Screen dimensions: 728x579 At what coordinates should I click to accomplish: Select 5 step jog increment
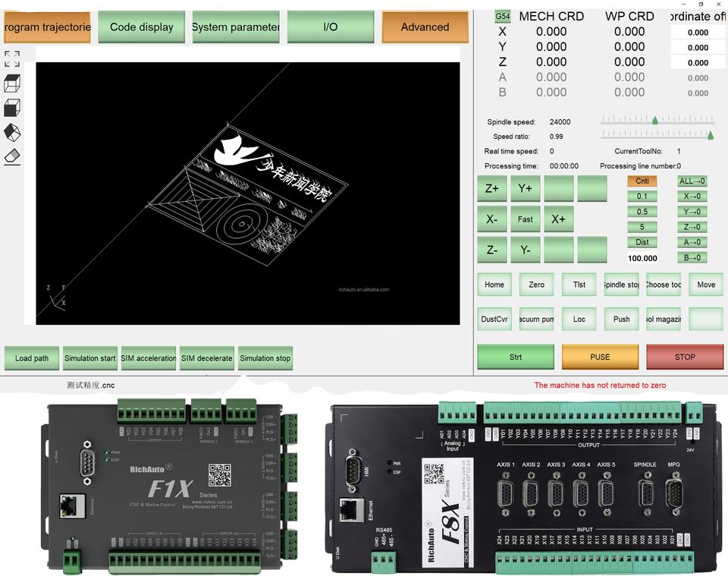(642, 227)
